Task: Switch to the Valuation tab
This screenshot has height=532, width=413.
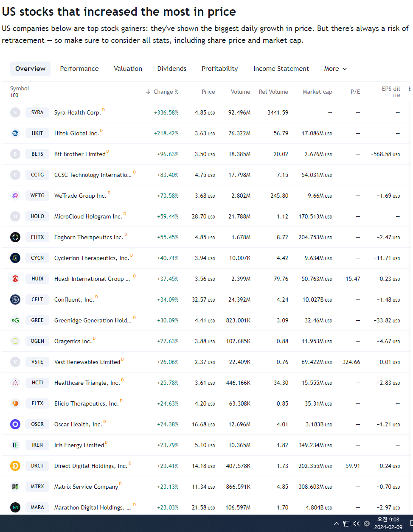Action: pyautogui.click(x=128, y=69)
